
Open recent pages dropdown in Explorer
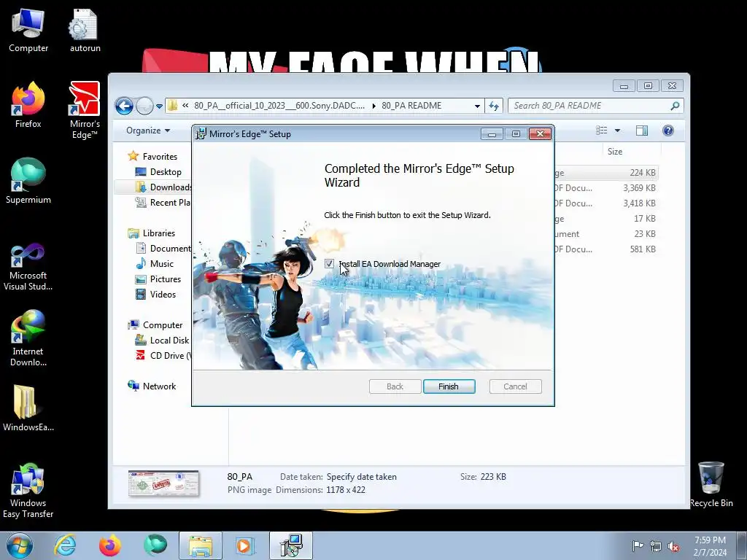click(159, 106)
